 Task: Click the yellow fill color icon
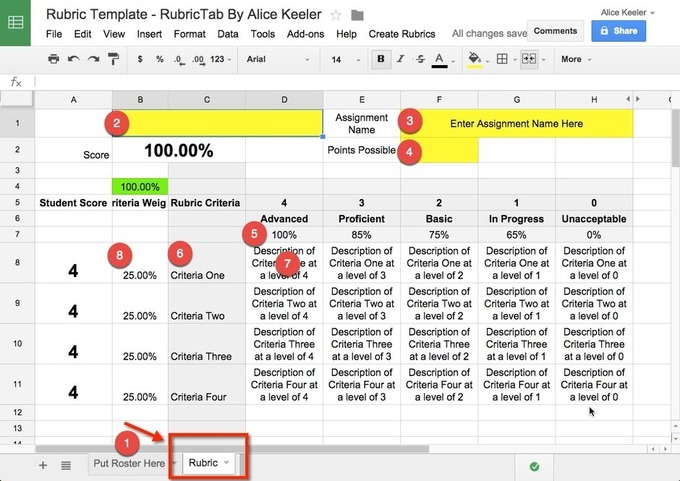tap(474, 59)
